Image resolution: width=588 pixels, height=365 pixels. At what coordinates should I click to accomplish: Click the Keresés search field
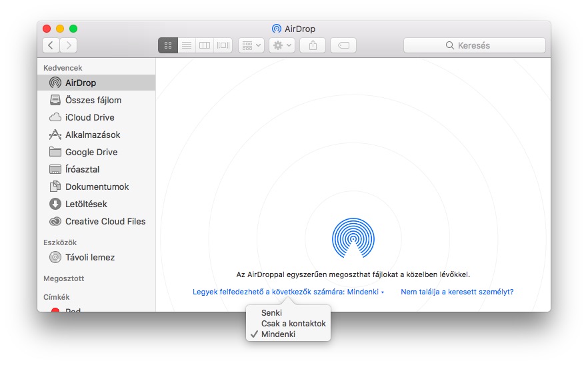[x=474, y=45]
